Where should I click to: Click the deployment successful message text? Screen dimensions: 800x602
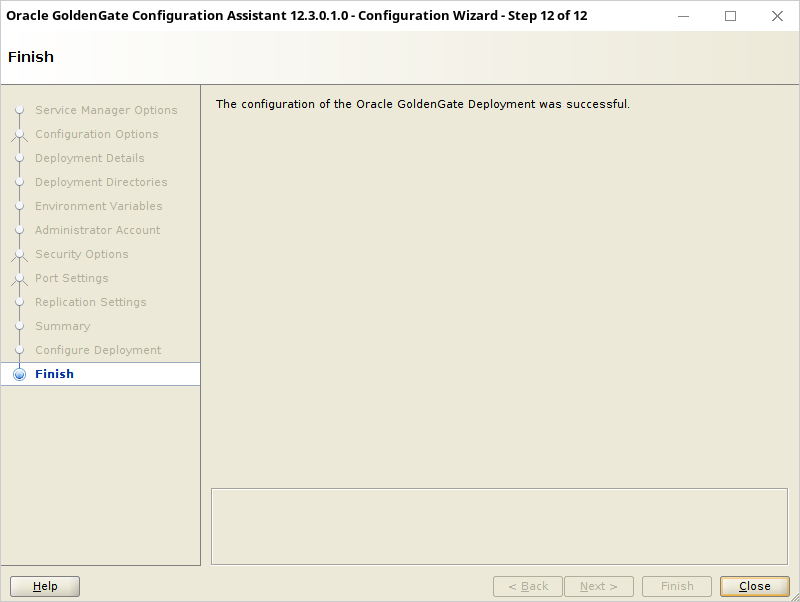pyautogui.click(x=422, y=104)
